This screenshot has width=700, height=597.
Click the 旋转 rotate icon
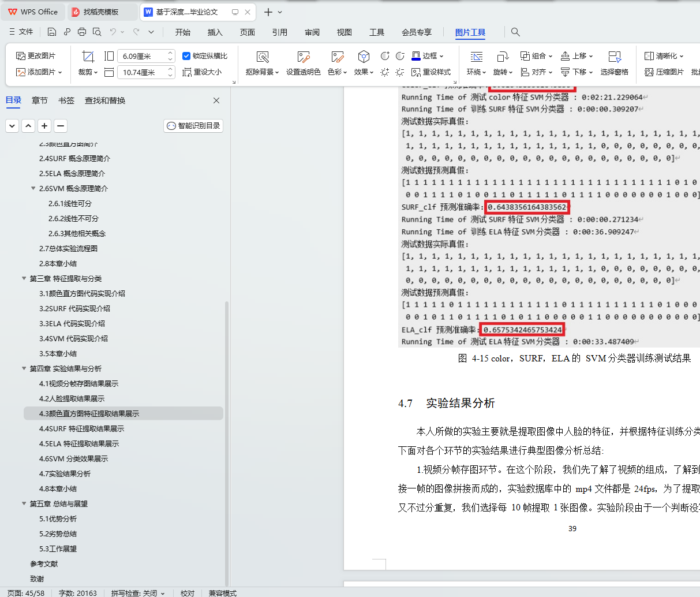[503, 57]
